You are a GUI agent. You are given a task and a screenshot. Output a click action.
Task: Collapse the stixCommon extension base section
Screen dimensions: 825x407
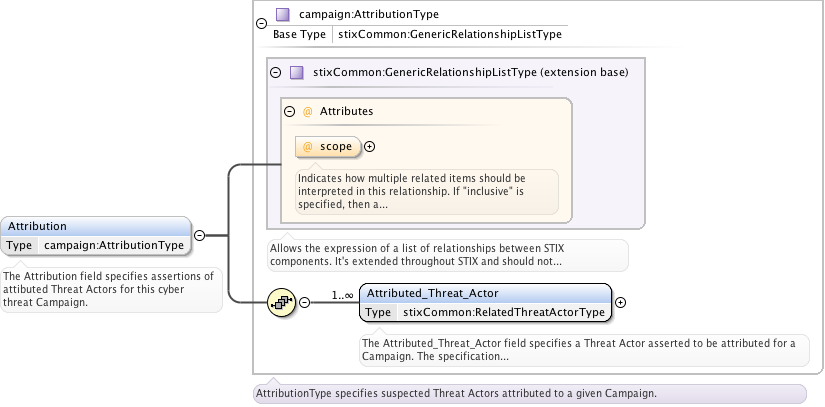275,72
